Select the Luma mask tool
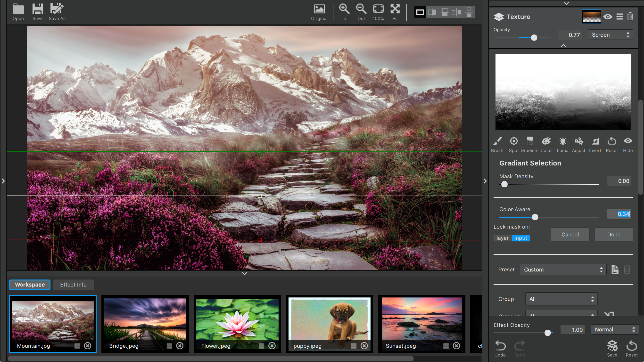The image size is (644, 362). coord(562,144)
